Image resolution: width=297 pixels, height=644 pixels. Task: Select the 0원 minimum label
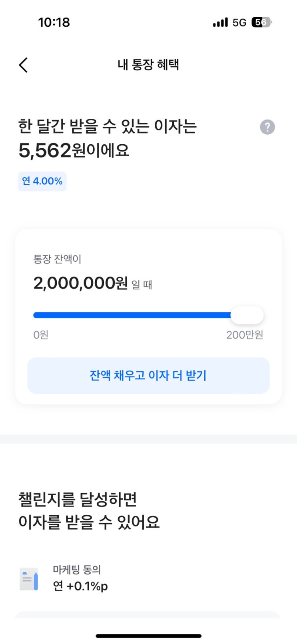tap(41, 335)
